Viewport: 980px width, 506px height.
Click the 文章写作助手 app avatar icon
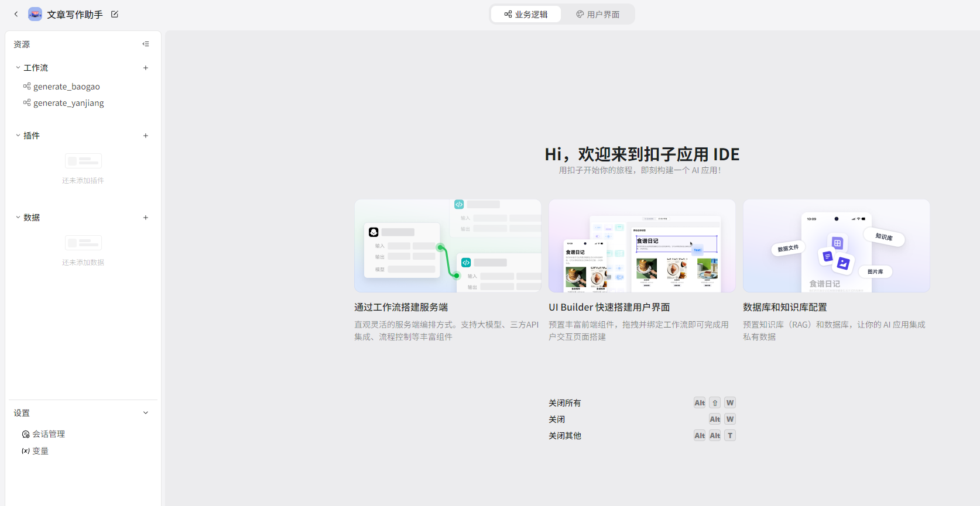click(x=35, y=14)
